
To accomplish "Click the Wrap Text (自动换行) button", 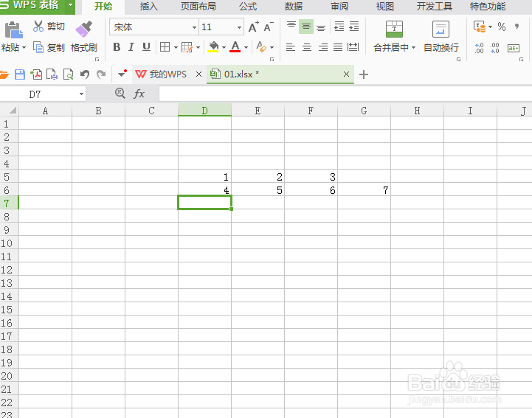I will coord(441,36).
